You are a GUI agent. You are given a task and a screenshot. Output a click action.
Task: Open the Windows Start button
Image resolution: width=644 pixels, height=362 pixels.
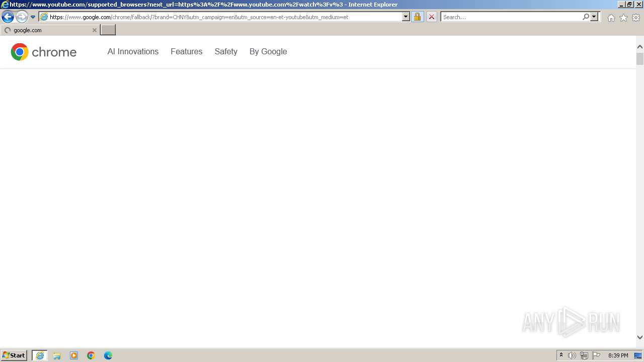pos(14,355)
